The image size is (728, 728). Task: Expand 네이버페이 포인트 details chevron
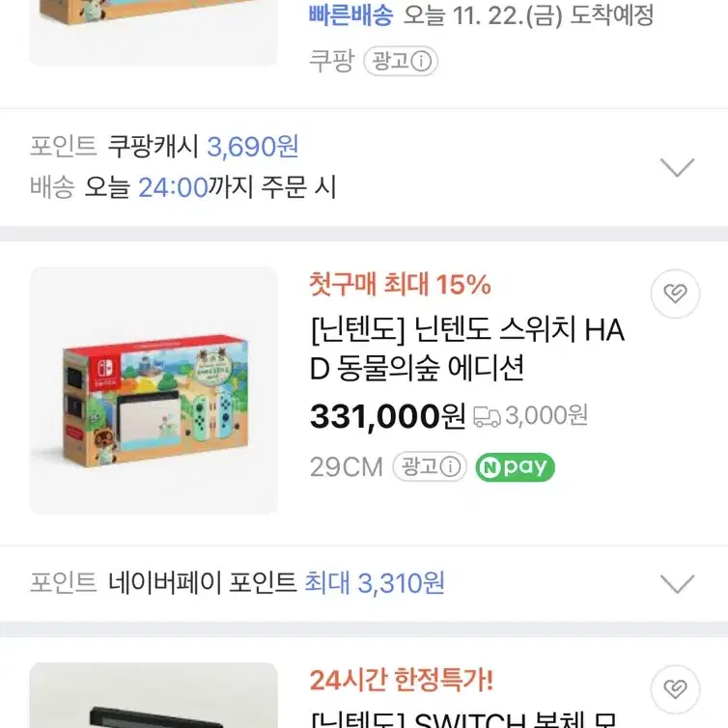pos(677,583)
